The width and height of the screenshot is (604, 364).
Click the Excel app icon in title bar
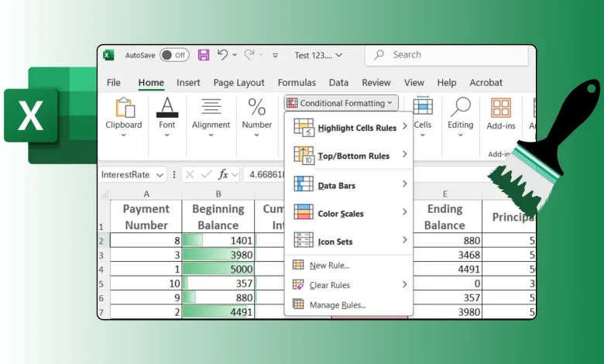click(108, 55)
